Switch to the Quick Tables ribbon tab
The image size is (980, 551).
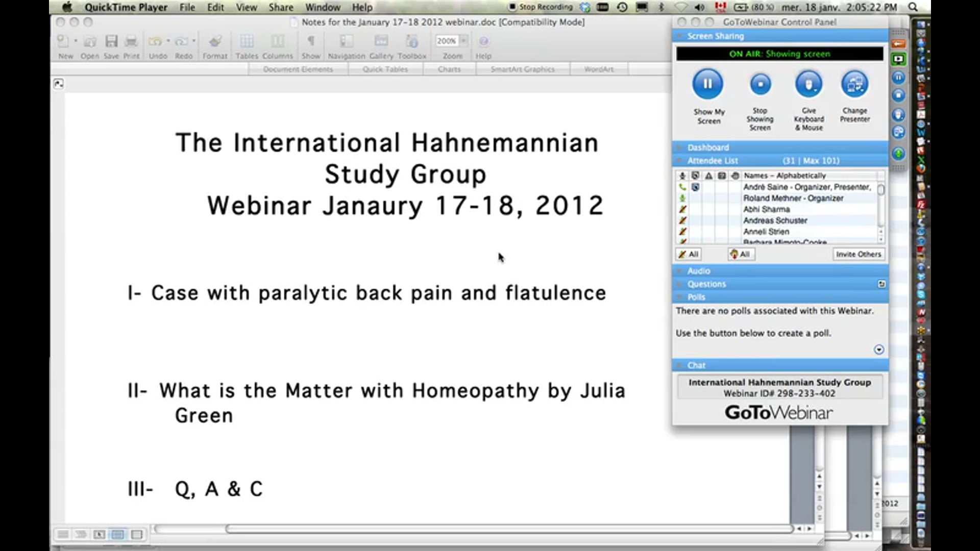point(385,69)
